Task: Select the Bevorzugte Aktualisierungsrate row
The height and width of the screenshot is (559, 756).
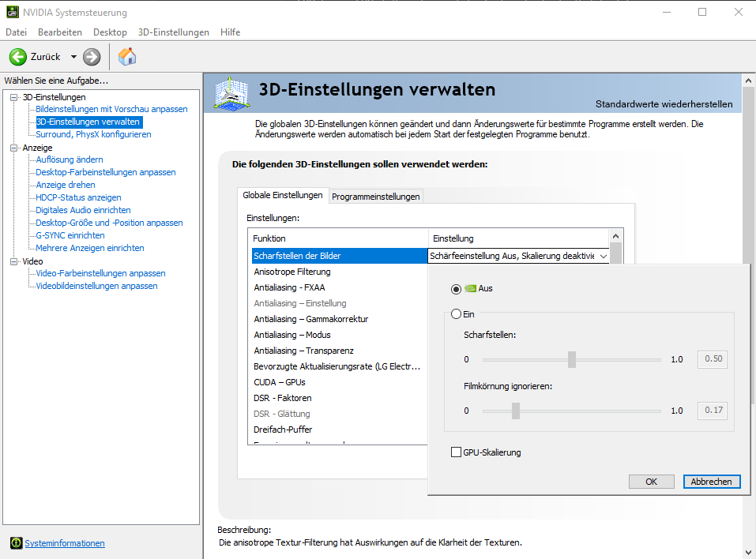Action: 340,366
